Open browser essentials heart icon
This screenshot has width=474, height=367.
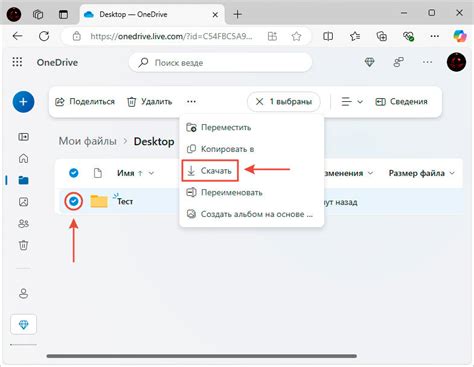[408, 36]
